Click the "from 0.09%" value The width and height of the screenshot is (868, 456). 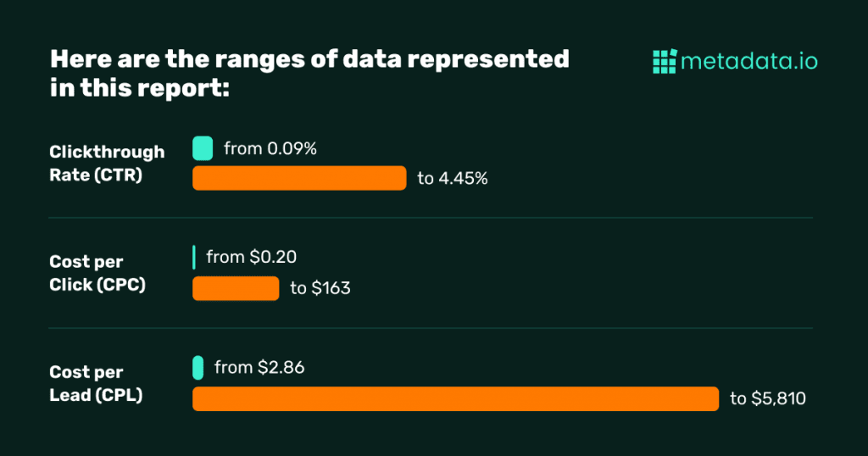270,149
